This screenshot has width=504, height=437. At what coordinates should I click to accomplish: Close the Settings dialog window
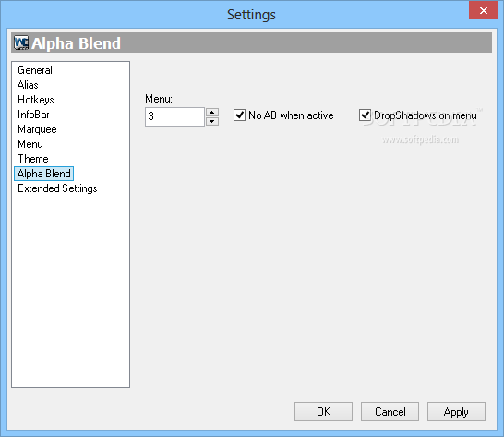(483, 10)
